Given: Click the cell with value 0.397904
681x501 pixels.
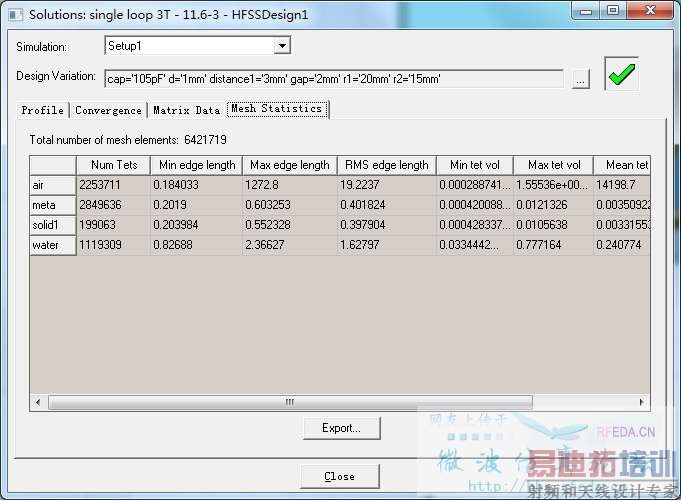Looking at the screenshot, I should (x=387, y=225).
